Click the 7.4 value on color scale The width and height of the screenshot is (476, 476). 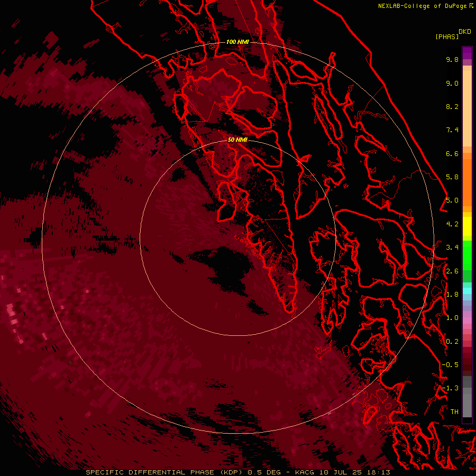pos(452,130)
